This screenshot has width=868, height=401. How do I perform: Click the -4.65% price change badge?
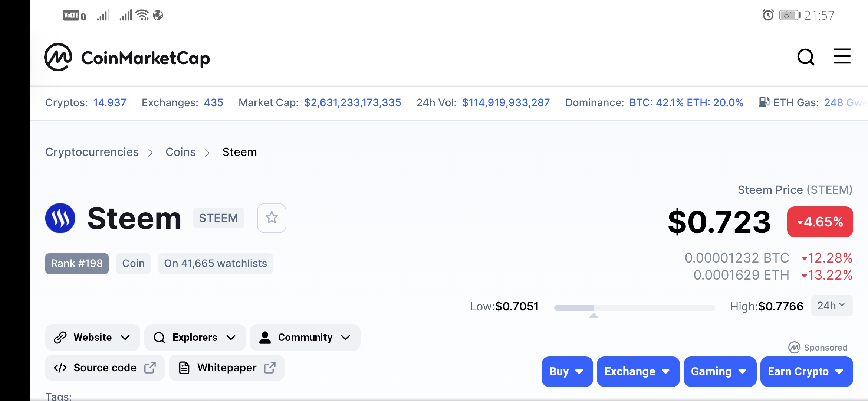point(820,222)
